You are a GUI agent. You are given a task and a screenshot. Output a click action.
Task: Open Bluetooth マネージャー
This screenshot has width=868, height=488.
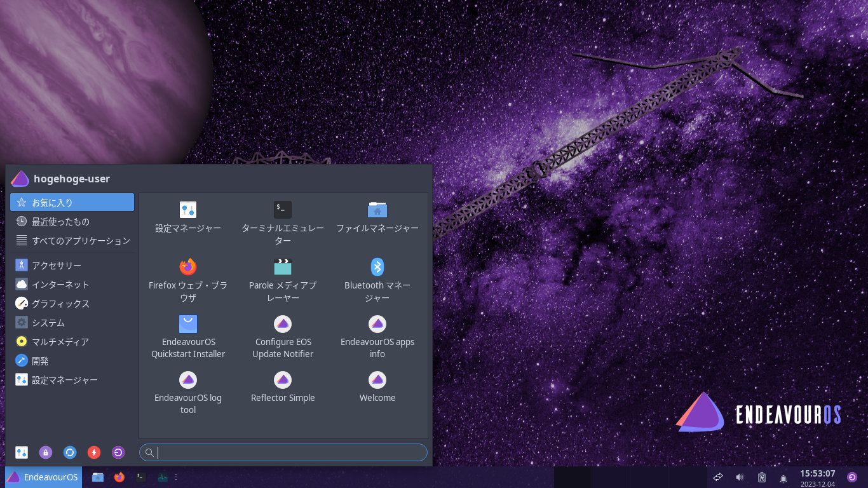point(377,280)
